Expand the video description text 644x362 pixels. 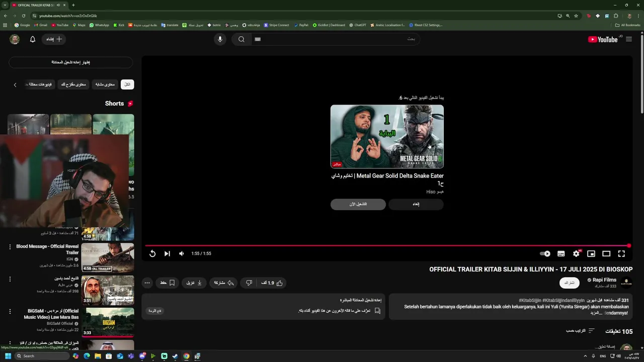(596, 313)
